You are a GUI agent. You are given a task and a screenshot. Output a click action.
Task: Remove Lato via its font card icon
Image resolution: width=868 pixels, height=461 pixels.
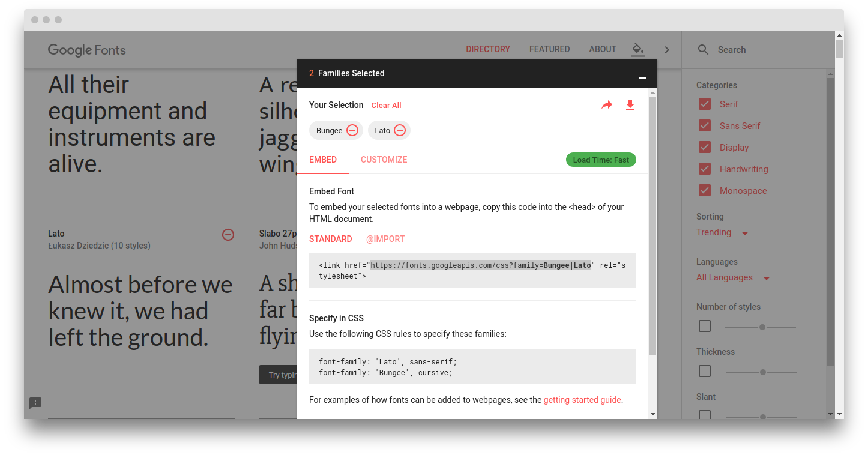[228, 235]
